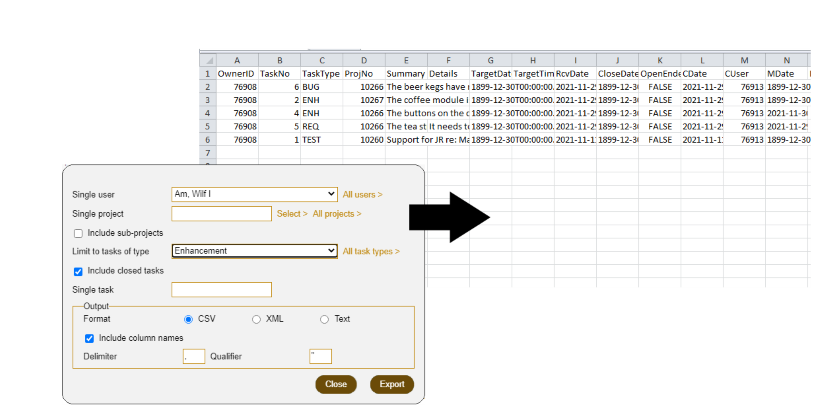The image size is (822, 411).
Task: Click the 10267 project number cell
Action: (364, 100)
